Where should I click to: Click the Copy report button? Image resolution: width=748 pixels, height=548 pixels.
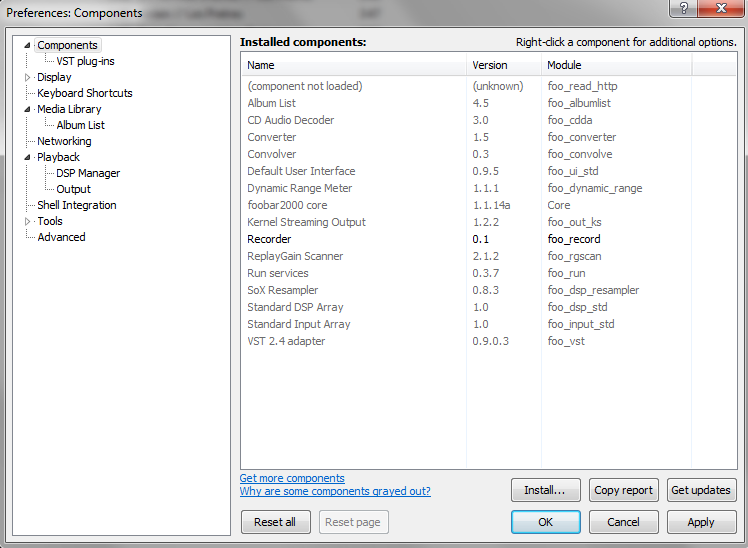[623, 490]
